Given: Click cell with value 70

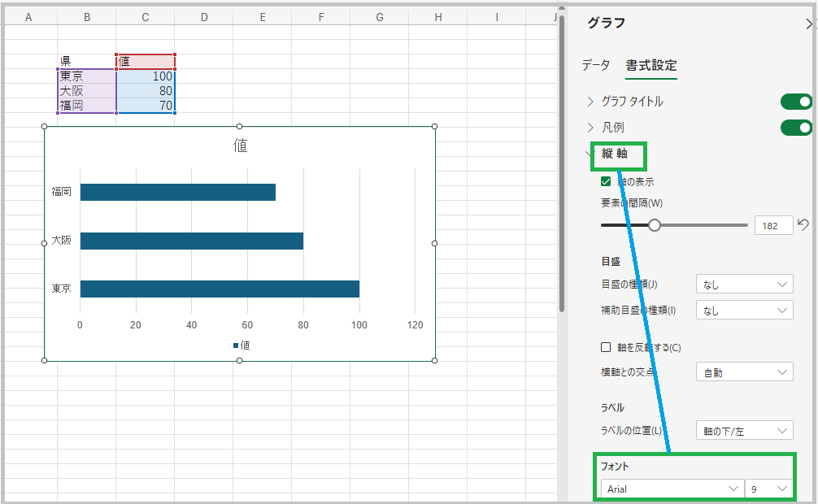Looking at the screenshot, I should [x=146, y=106].
